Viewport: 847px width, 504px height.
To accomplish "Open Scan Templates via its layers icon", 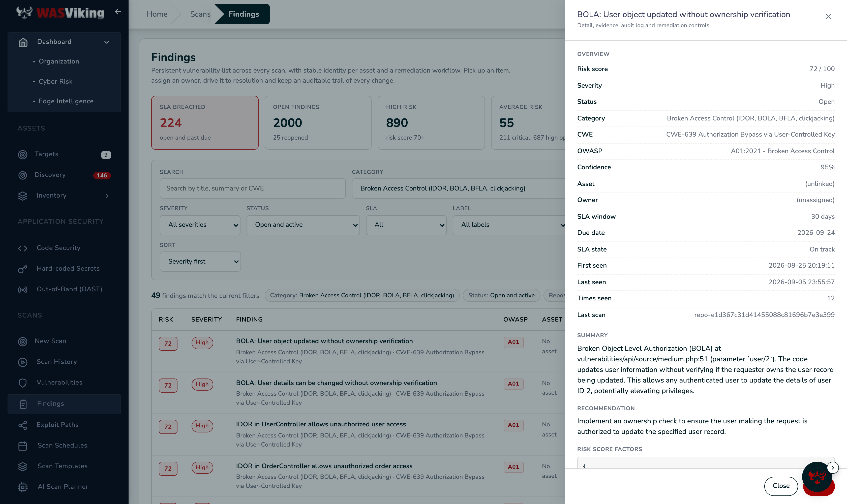I will pos(23,467).
